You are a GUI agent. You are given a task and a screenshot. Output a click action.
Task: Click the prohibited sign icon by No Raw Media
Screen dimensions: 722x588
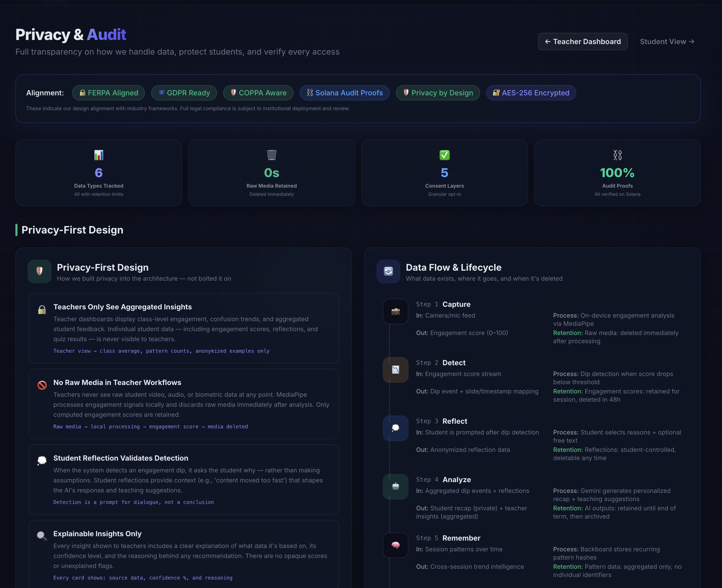point(42,385)
